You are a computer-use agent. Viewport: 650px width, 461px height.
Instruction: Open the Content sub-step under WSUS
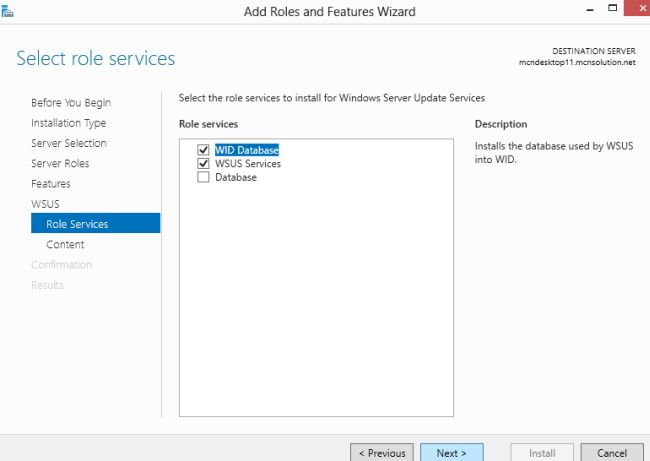65,244
